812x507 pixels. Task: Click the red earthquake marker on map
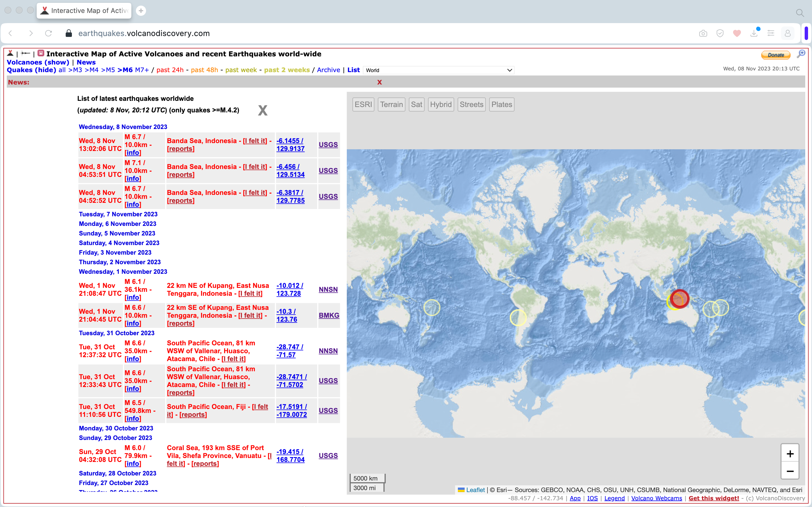(680, 299)
